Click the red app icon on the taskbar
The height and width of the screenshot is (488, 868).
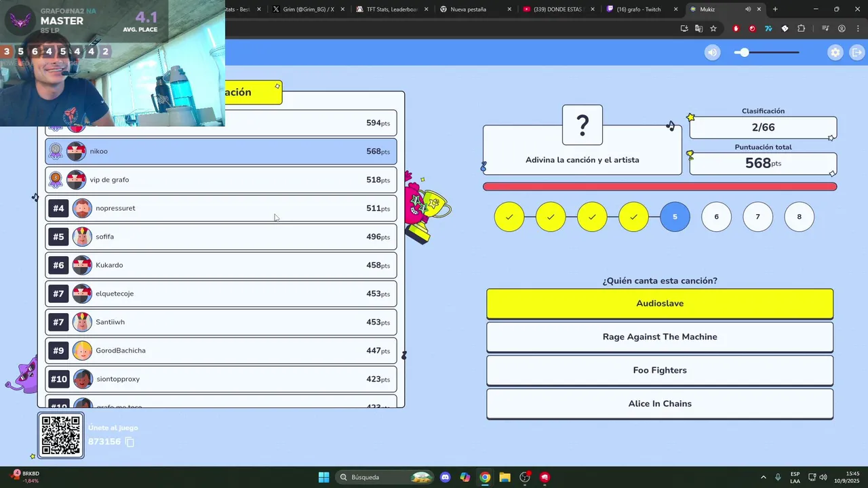coord(545,477)
